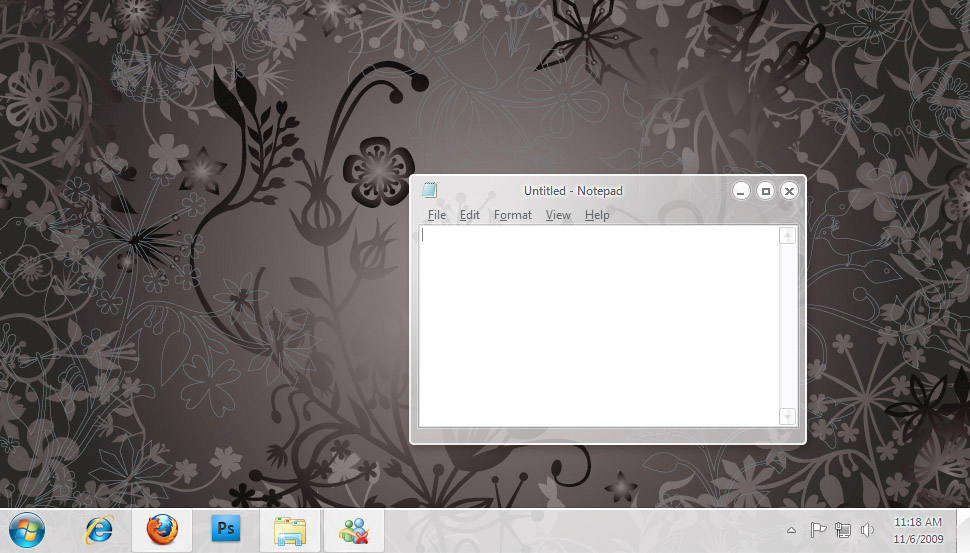This screenshot has height=553, width=970.
Task: Click the volume speaker tray icon
Action: pos(867,530)
